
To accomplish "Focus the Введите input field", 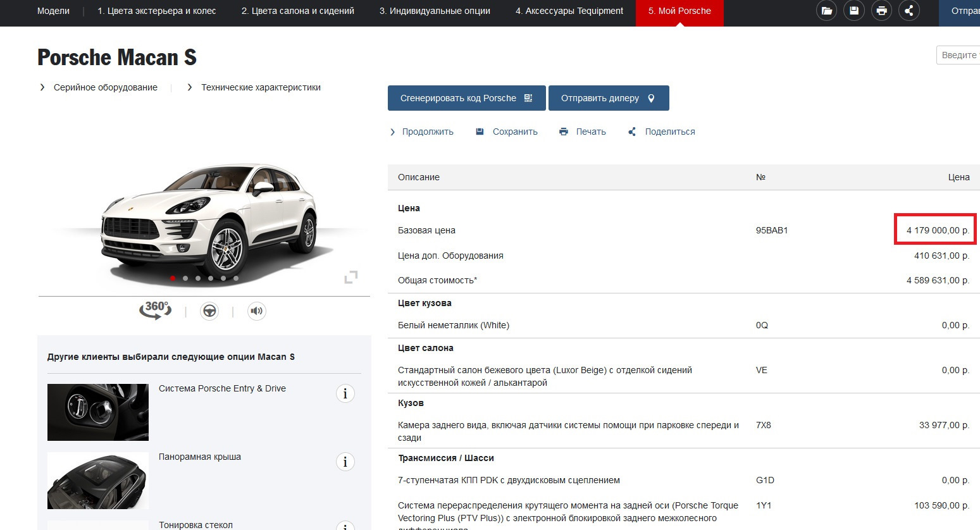I will (958, 55).
